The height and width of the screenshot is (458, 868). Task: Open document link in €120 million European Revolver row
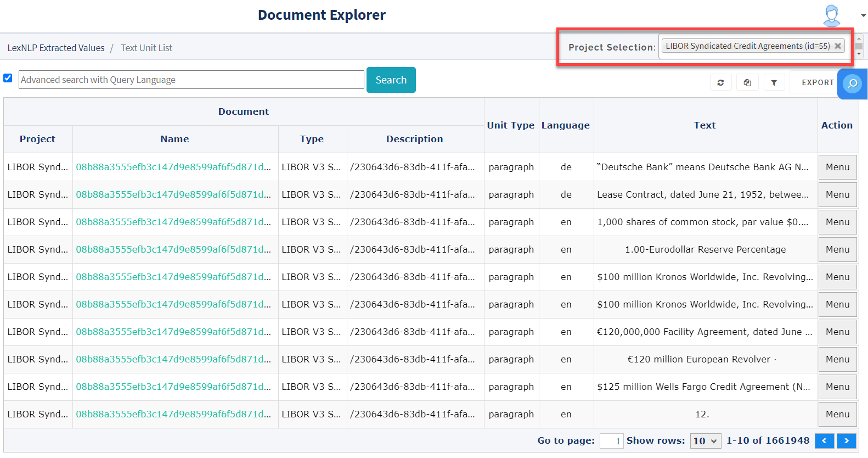173,359
